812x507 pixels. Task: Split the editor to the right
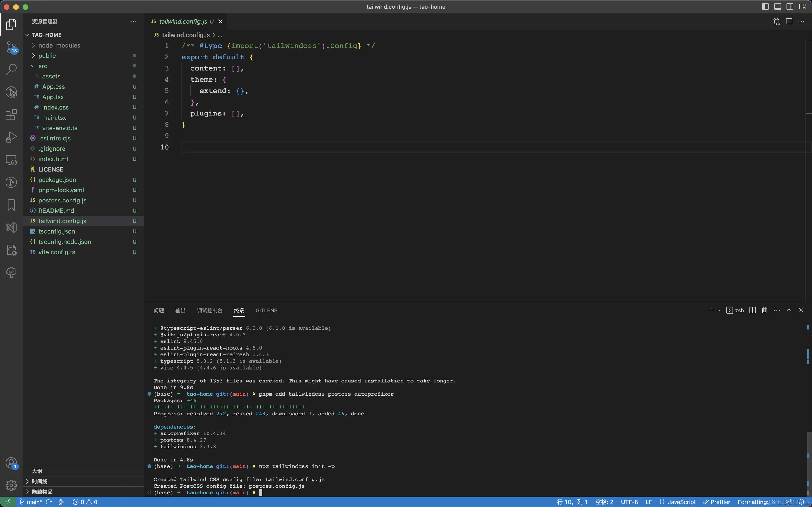[x=789, y=21]
